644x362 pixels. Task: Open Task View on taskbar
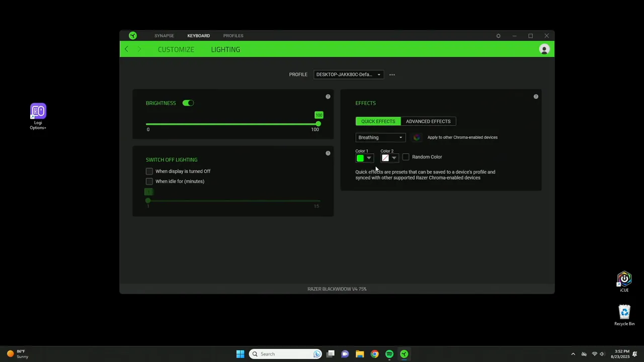331,354
